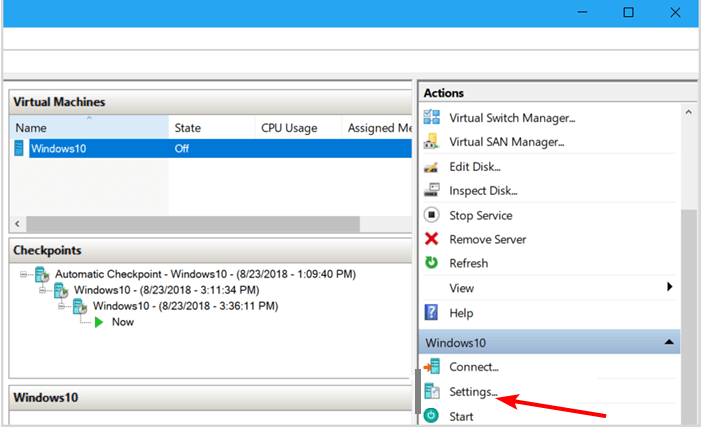The image size is (702, 428).
Task: Click the Inspect Disk icon
Action: (432, 191)
